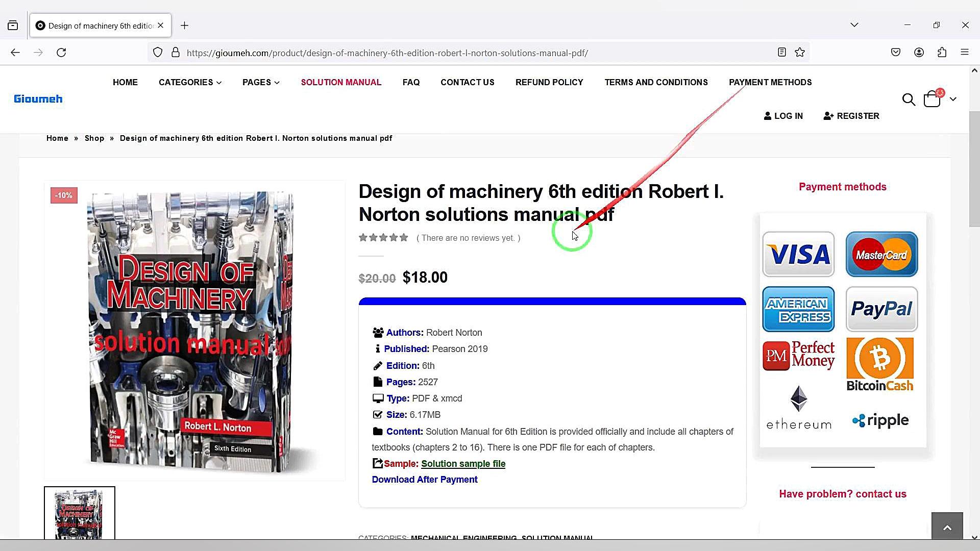Click the $18.00 sale price

(x=425, y=278)
